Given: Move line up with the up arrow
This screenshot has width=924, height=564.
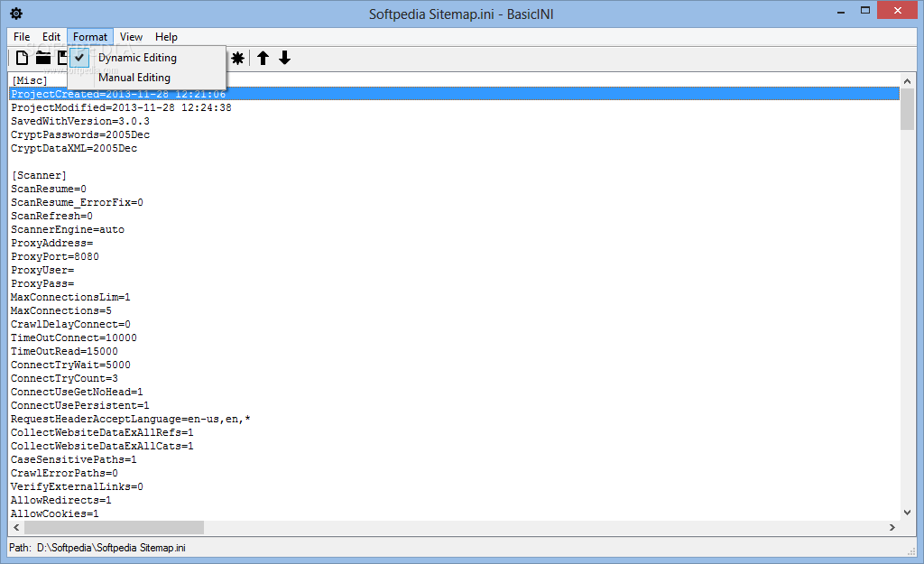Looking at the screenshot, I should click(x=263, y=58).
